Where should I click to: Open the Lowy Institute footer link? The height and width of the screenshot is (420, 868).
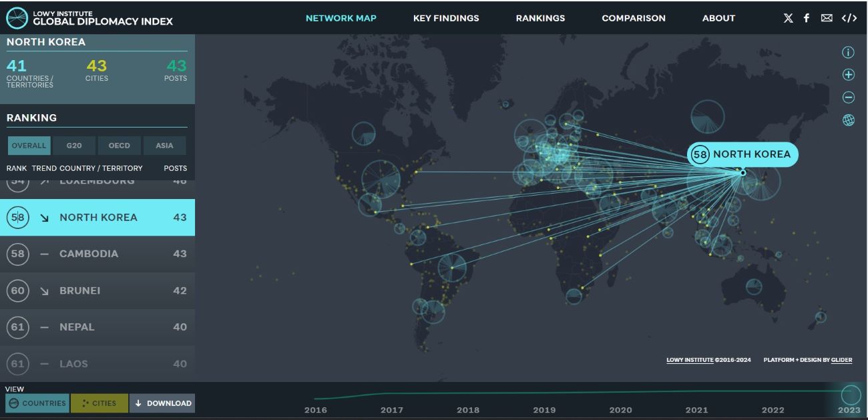[x=690, y=360]
